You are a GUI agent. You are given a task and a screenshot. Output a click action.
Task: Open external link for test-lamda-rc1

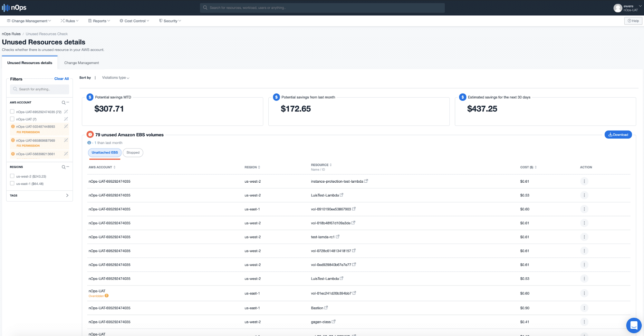coord(338,236)
